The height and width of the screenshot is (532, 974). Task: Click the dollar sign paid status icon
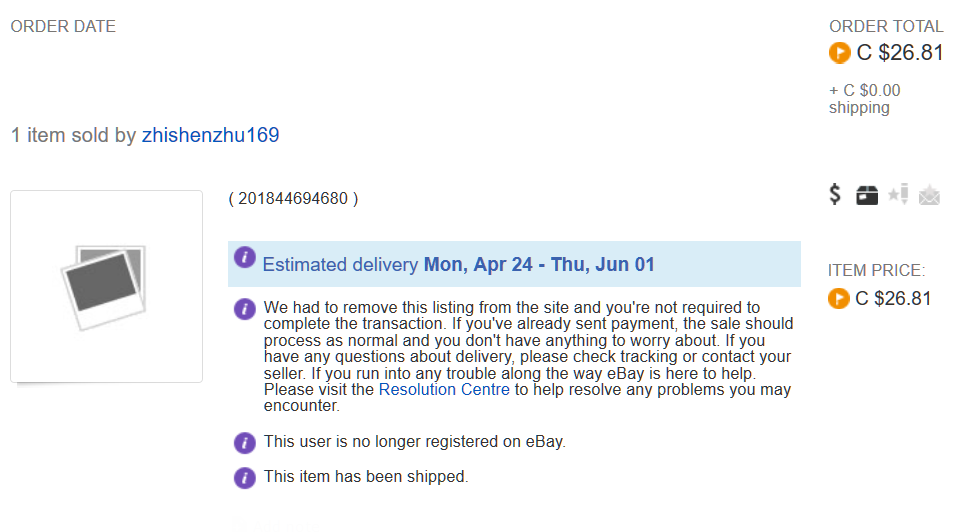pos(835,195)
